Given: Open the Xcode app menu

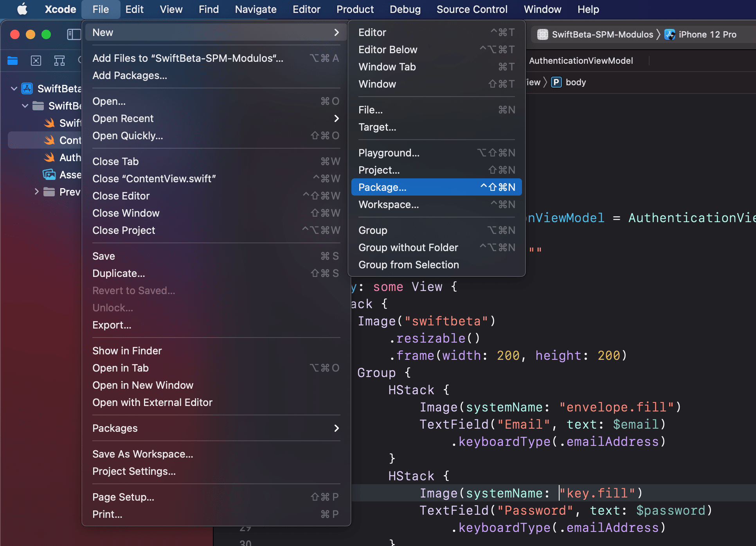Looking at the screenshot, I should [60, 9].
